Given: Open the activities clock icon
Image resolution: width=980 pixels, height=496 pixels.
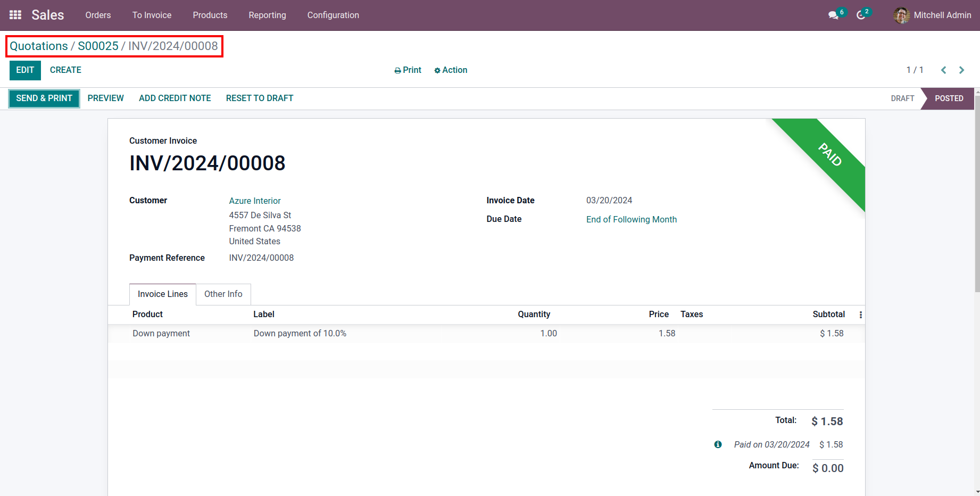Looking at the screenshot, I should coord(861,15).
